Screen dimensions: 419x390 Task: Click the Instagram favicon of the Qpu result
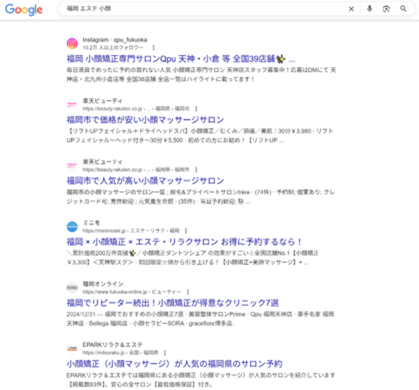pyautogui.click(x=72, y=43)
